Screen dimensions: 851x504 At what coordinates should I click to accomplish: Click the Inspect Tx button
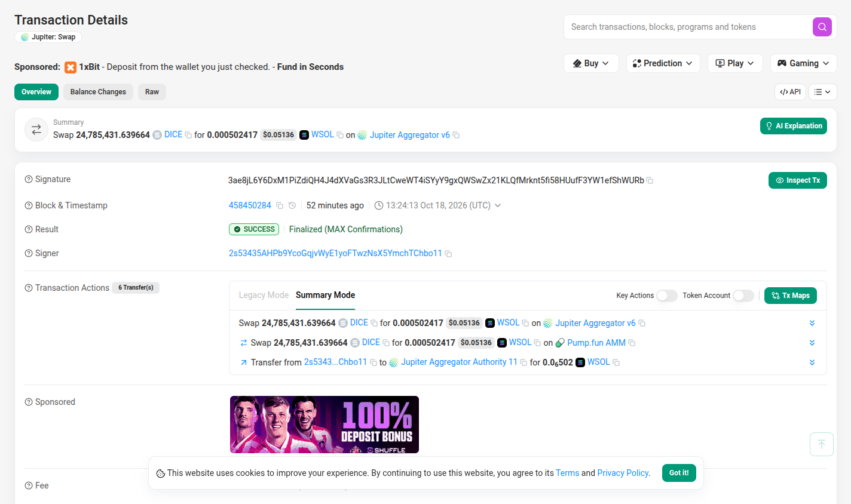click(798, 180)
